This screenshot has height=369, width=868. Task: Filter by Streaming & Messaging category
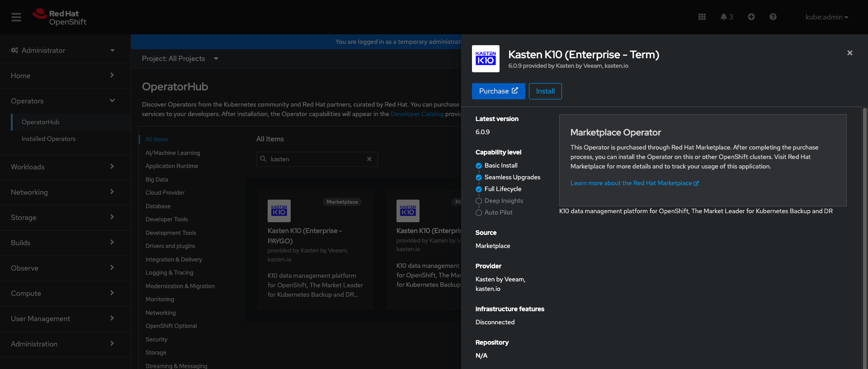point(176,366)
